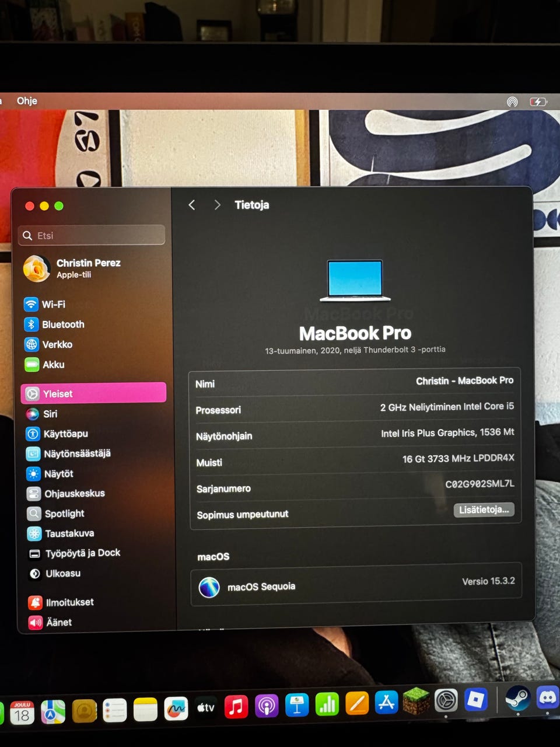Viewport: 560px width, 747px height.
Task: Click the macOS section heading
Action: point(213,557)
